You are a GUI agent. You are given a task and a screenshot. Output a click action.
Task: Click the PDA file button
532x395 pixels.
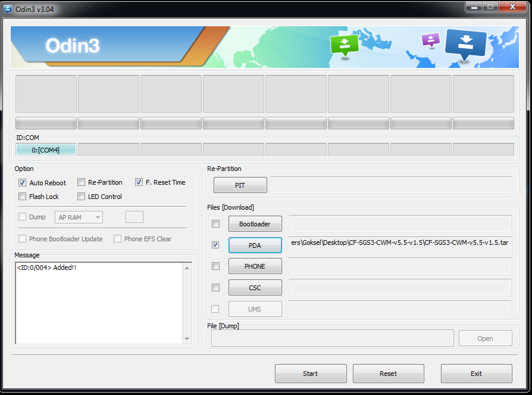pyautogui.click(x=255, y=245)
